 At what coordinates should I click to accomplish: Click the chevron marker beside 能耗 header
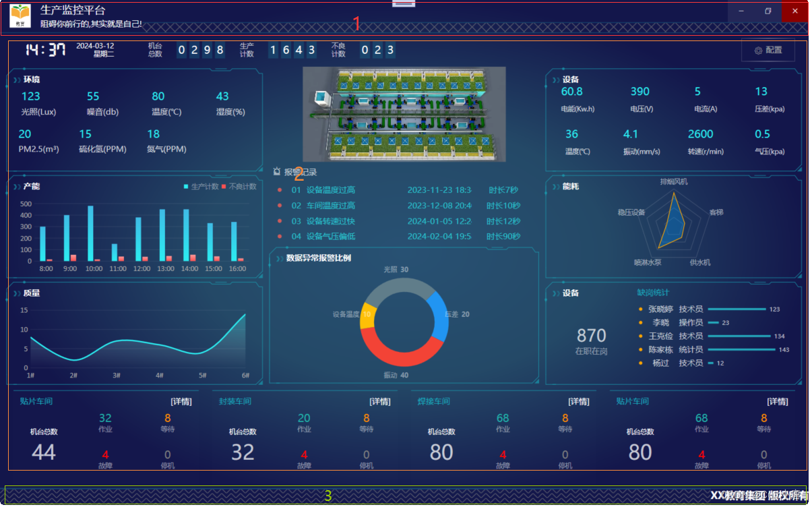[557, 186]
